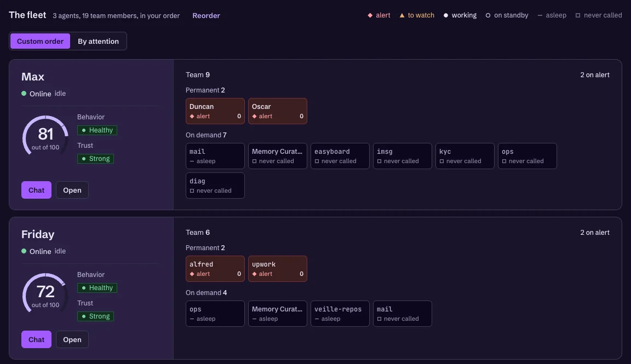Click Friday's "Healthy" behavior badge
Image resolution: width=631 pixels, height=364 pixels.
click(97, 288)
